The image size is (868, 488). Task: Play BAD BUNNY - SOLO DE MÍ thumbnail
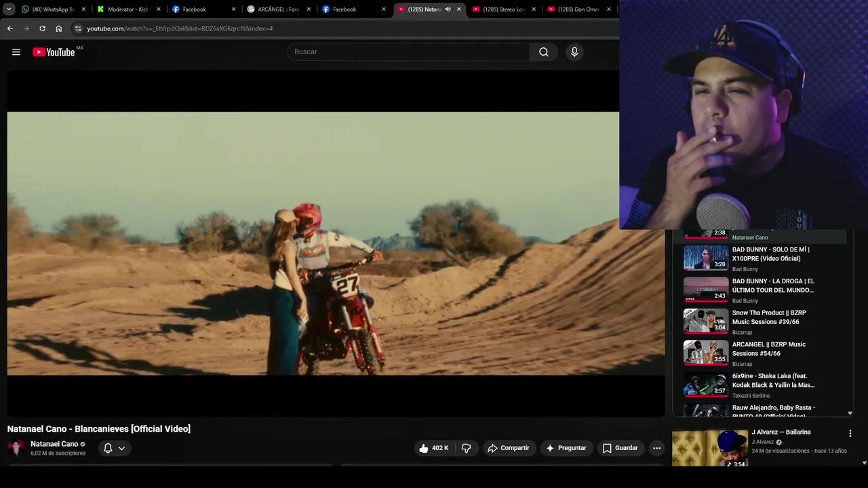click(x=706, y=258)
